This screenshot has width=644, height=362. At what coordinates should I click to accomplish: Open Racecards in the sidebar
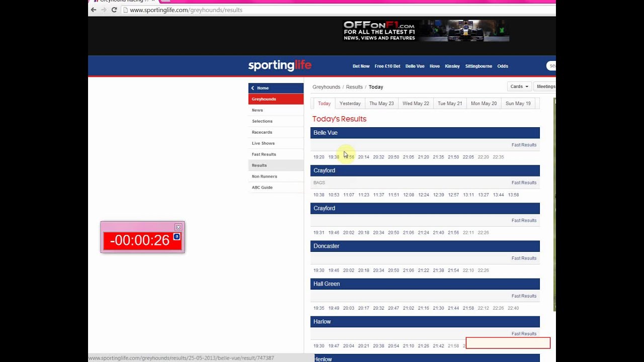(x=276, y=132)
